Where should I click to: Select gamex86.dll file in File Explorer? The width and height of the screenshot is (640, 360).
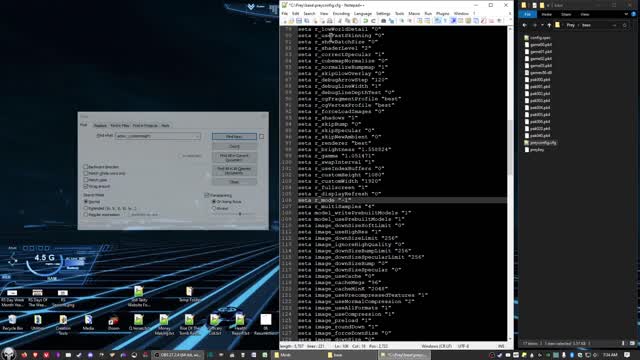[538, 73]
